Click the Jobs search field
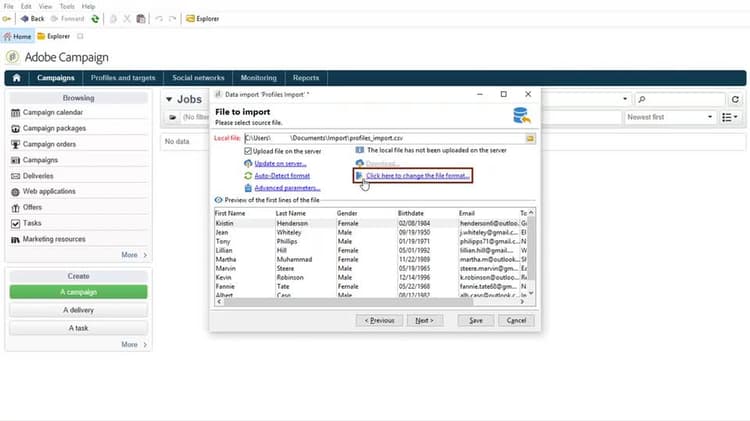 680,99
